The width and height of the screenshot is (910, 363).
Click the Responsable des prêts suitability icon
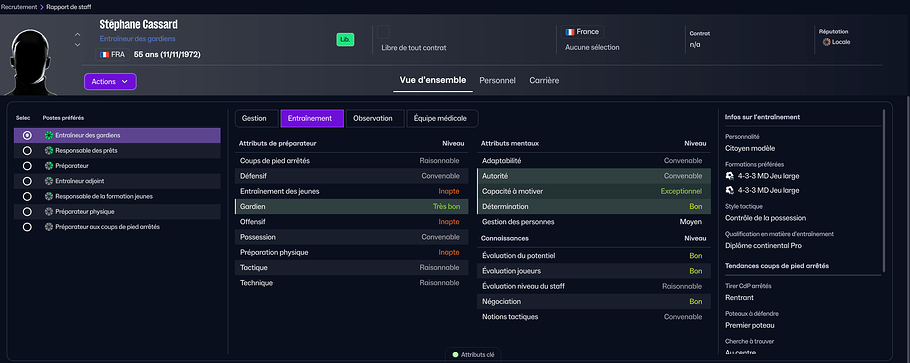tap(49, 150)
